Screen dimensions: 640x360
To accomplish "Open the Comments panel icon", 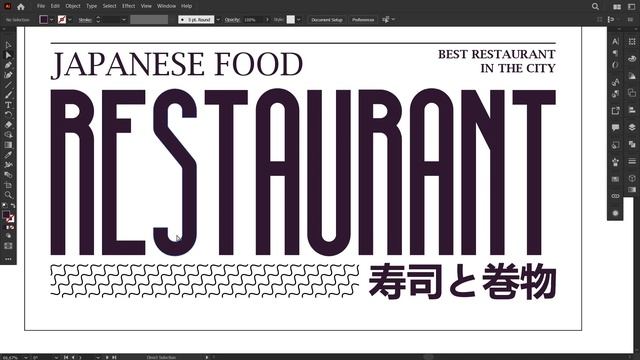I will pyautogui.click(x=616, y=128).
